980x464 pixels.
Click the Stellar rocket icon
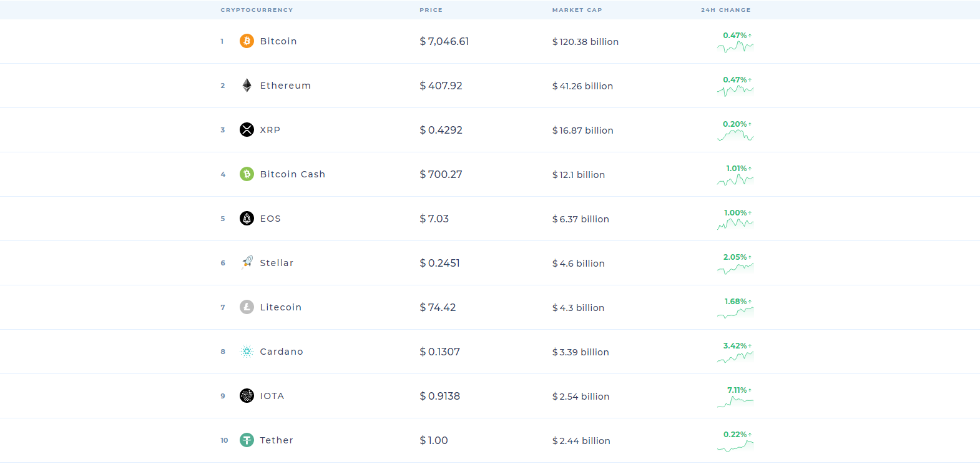coord(247,263)
